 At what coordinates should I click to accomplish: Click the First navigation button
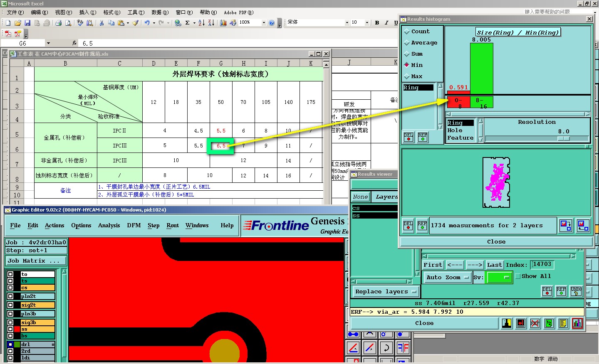point(433,265)
